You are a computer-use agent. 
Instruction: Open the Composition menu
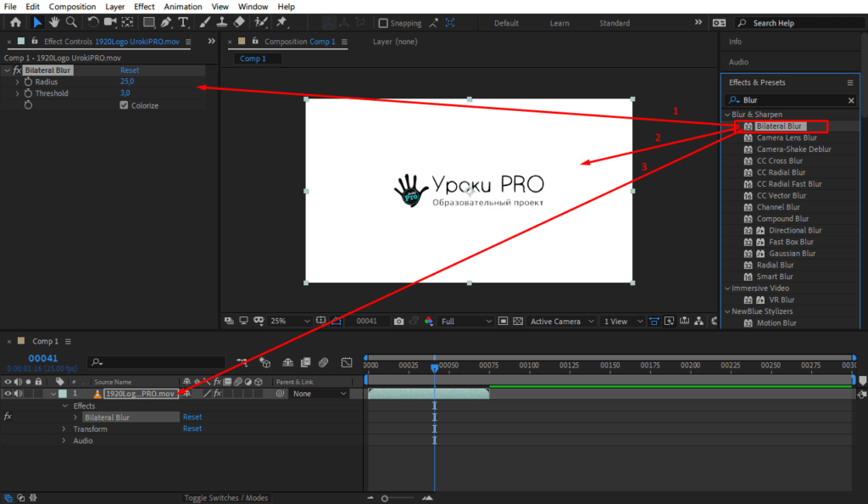click(x=72, y=7)
